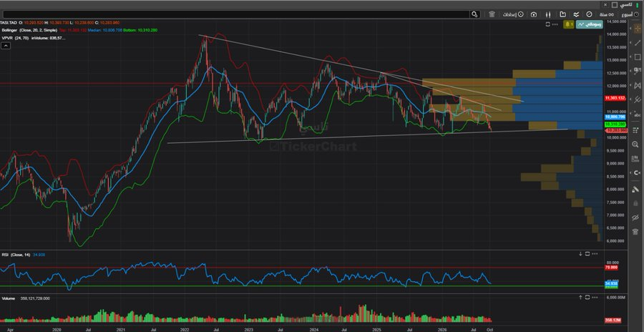
Task: Select the channel lines drawing tool
Action: click(637, 100)
